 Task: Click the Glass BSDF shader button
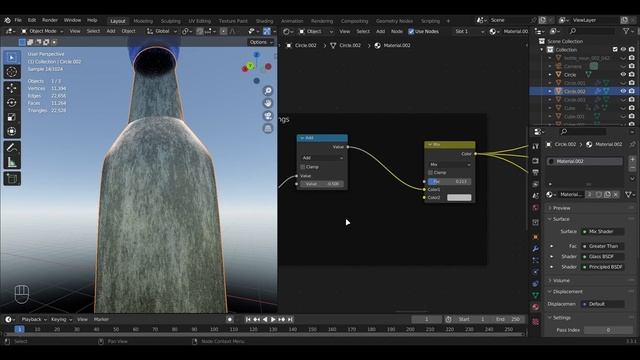pos(602,256)
